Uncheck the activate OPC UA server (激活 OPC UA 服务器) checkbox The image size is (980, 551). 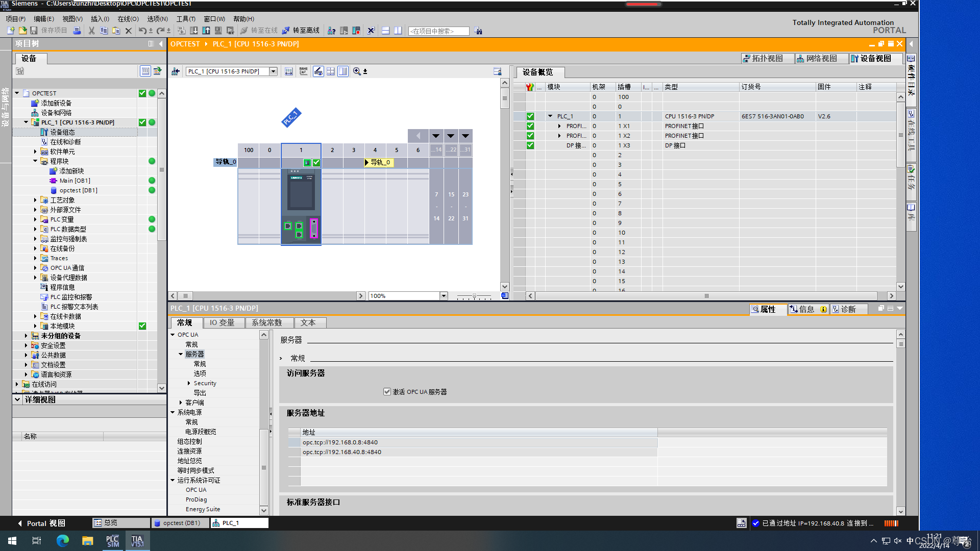point(387,392)
